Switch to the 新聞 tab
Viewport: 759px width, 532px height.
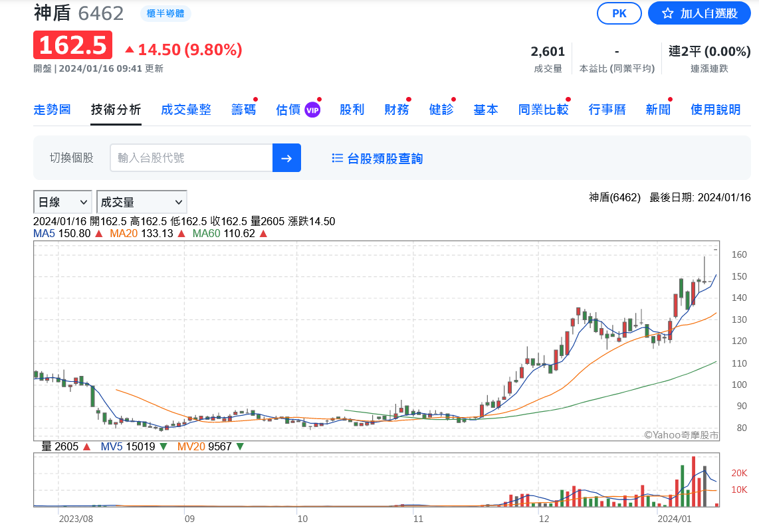[659, 110]
